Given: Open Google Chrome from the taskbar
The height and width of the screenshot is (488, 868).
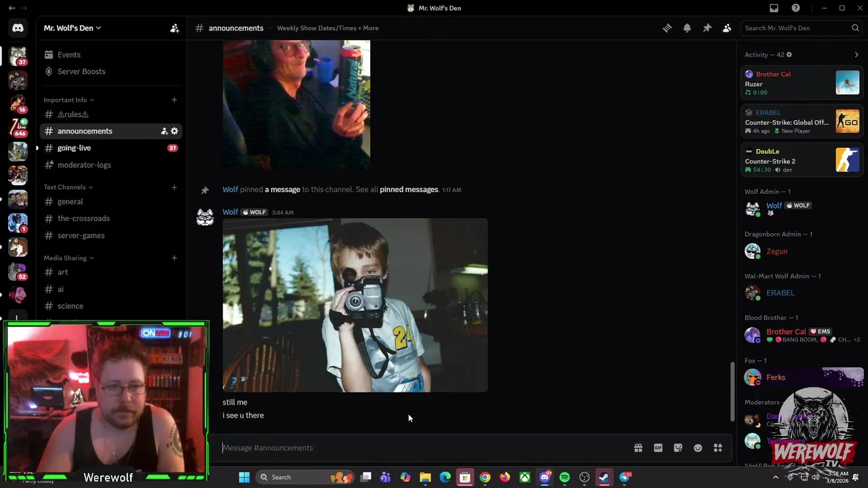Looking at the screenshot, I should 485,477.
